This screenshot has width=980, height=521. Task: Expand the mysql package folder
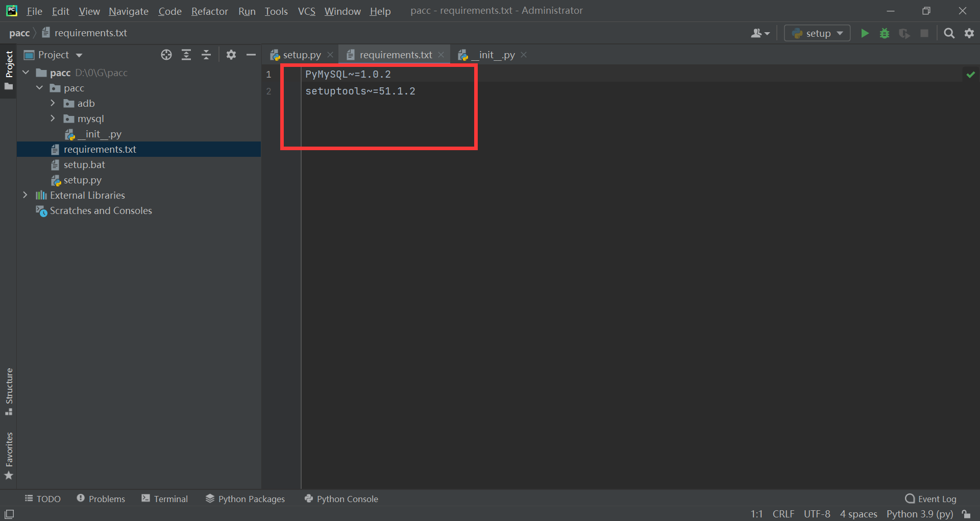53,119
